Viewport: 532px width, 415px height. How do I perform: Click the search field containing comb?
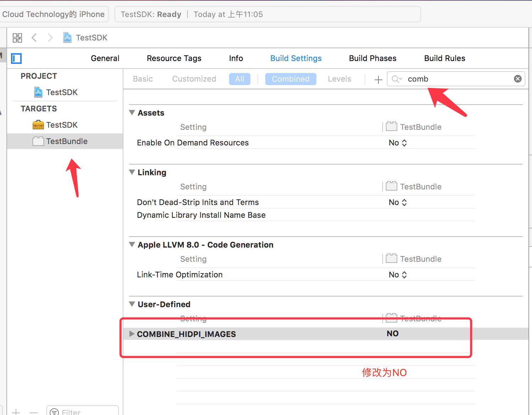(x=456, y=79)
